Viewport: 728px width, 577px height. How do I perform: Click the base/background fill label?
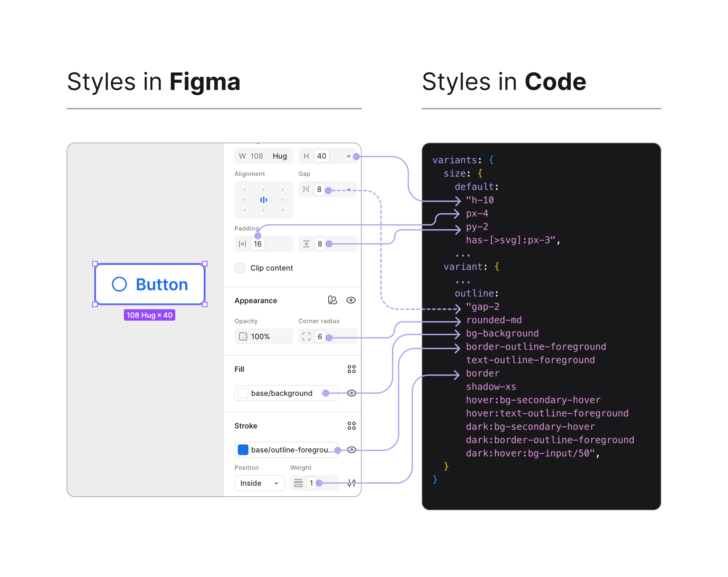pos(282,393)
